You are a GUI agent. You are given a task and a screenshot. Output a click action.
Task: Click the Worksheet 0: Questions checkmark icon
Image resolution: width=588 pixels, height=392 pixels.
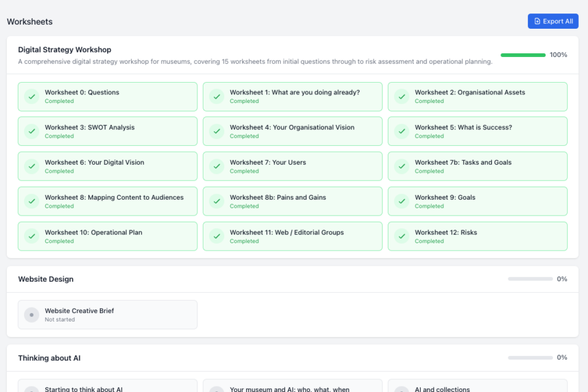pyautogui.click(x=32, y=97)
